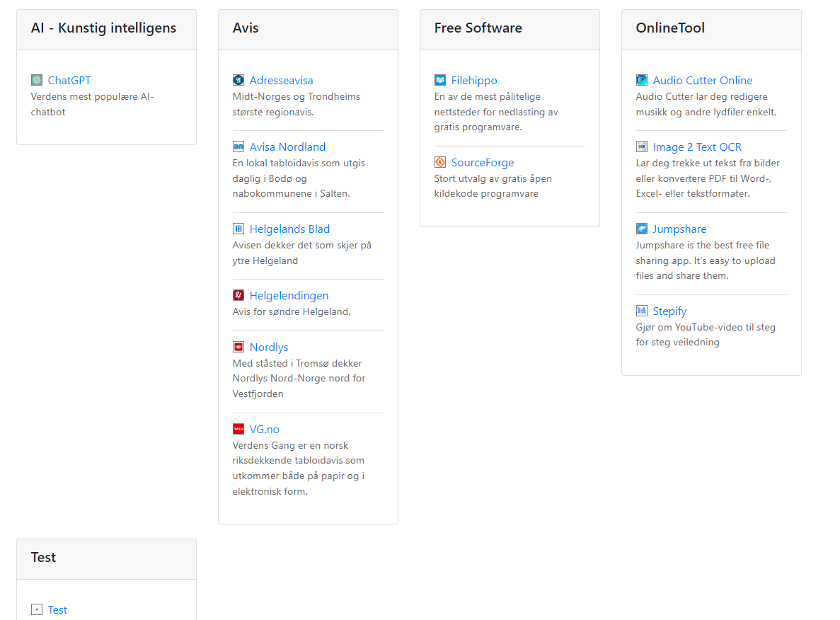Open the Nordlys newspaper link
This screenshot has height=620, width=840.
(x=269, y=348)
